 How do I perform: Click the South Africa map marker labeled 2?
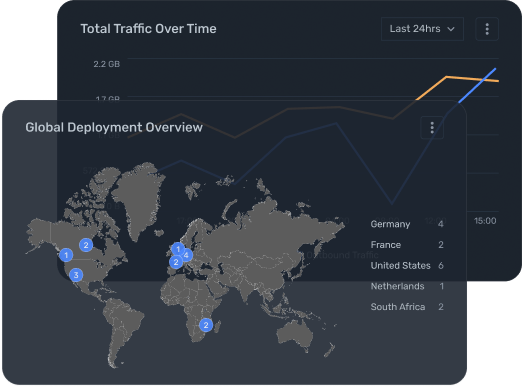click(x=206, y=325)
